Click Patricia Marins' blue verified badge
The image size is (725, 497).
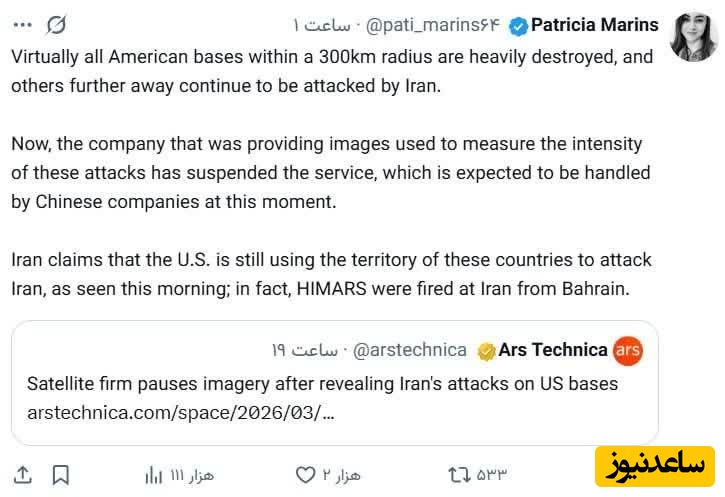click(518, 25)
